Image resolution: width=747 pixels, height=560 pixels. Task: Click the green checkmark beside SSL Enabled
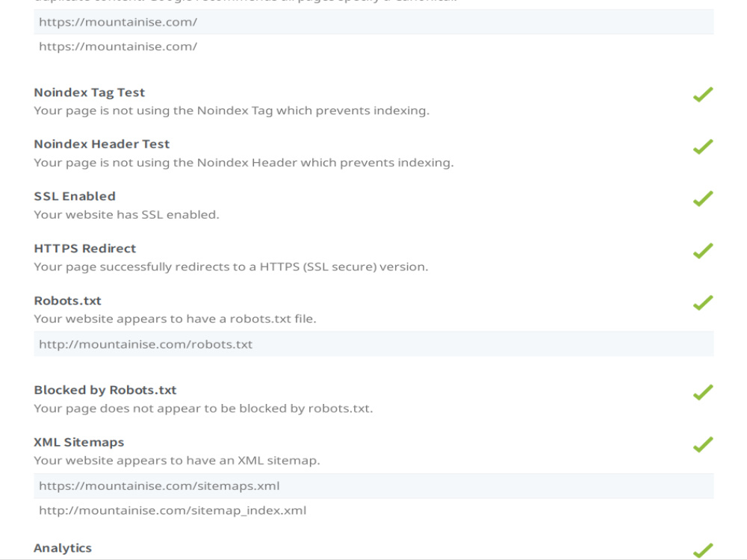click(x=703, y=199)
